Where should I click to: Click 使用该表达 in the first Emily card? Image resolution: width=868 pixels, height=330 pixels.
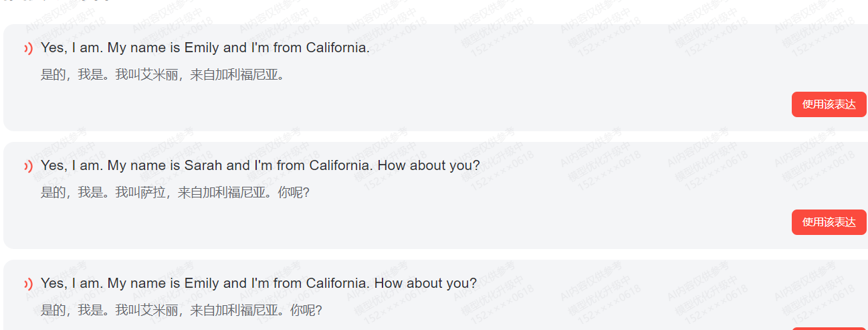pos(829,104)
